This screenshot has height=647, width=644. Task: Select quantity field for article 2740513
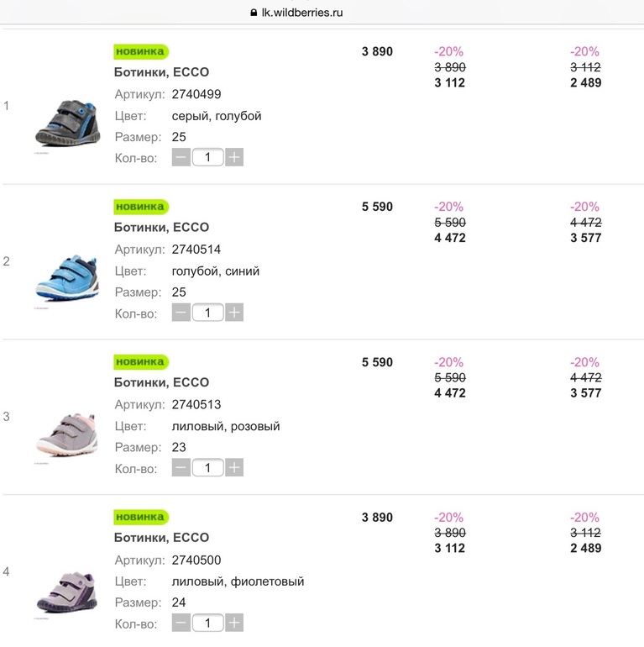[207, 468]
